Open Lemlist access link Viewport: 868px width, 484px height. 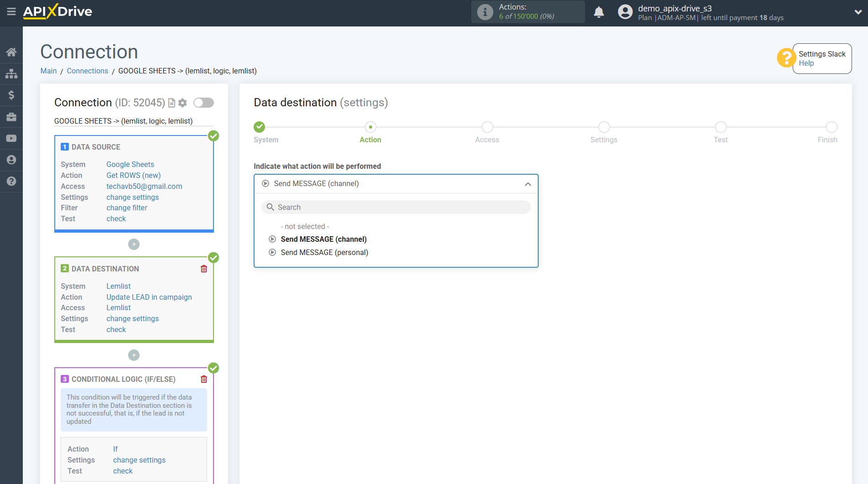point(119,307)
